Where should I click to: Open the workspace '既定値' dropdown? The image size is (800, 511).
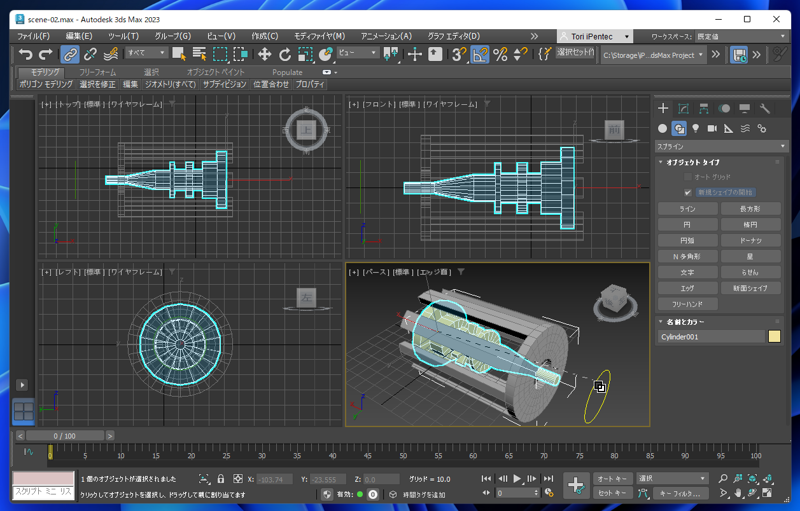click(x=741, y=36)
